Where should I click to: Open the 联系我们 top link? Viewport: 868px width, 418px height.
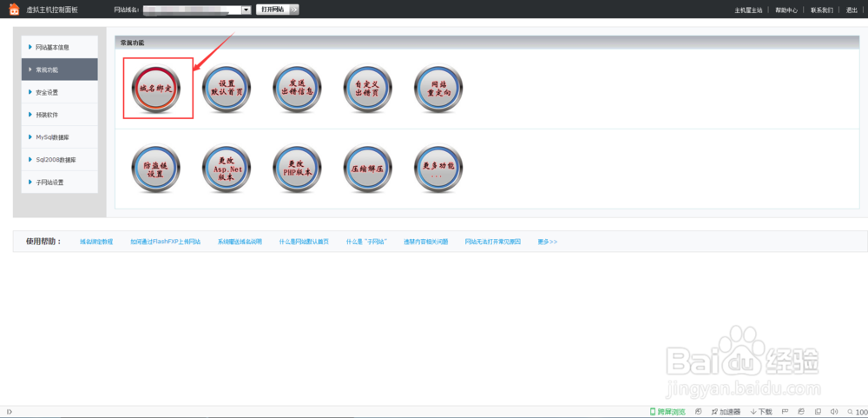(x=821, y=10)
